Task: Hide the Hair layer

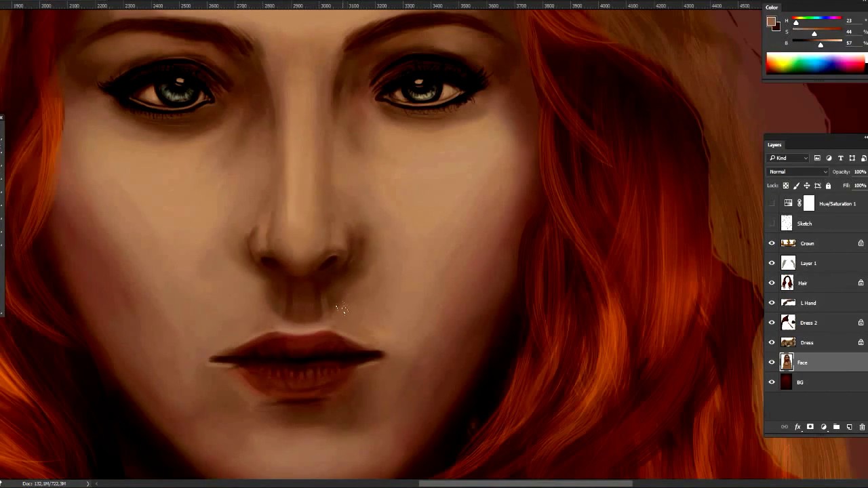Action: coord(771,283)
